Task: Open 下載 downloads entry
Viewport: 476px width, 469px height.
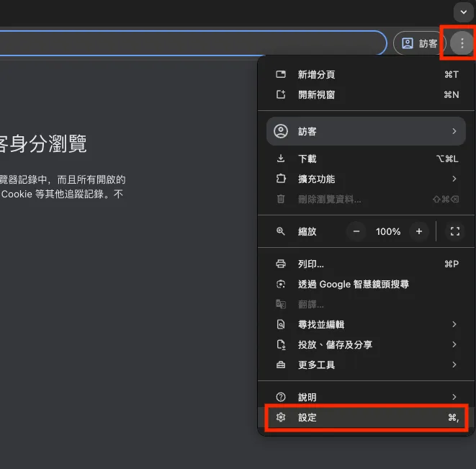Action: [366, 158]
